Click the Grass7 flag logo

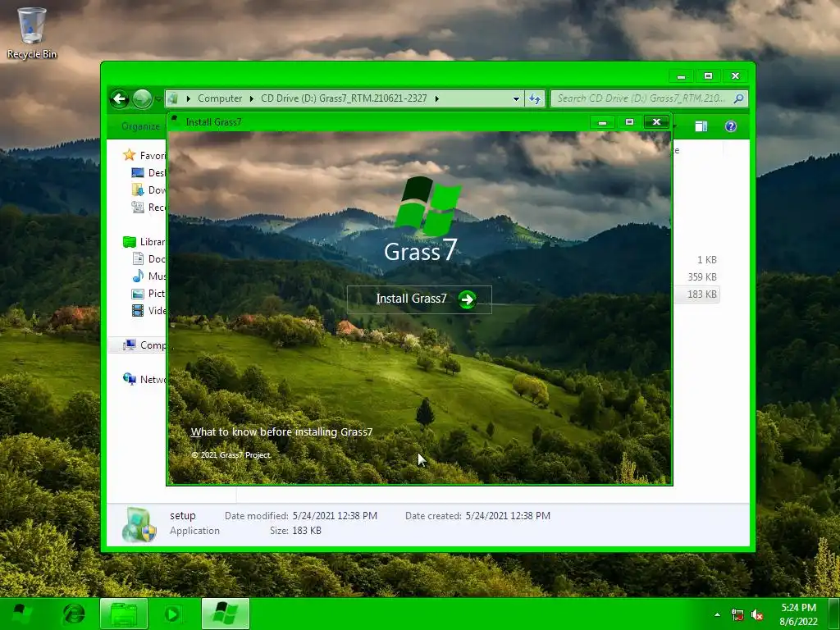tap(428, 206)
